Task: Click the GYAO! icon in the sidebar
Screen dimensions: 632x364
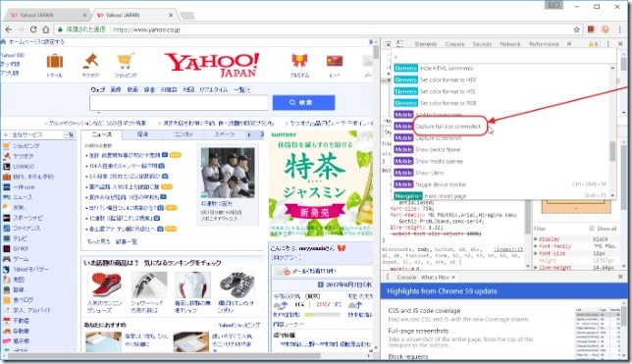Action: (x=6, y=248)
